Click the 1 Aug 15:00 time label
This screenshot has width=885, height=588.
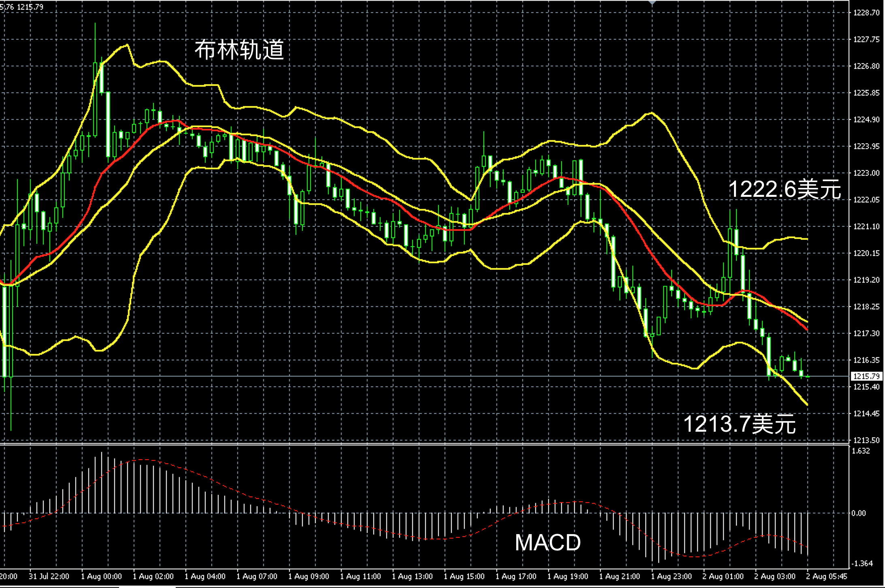tap(464, 576)
